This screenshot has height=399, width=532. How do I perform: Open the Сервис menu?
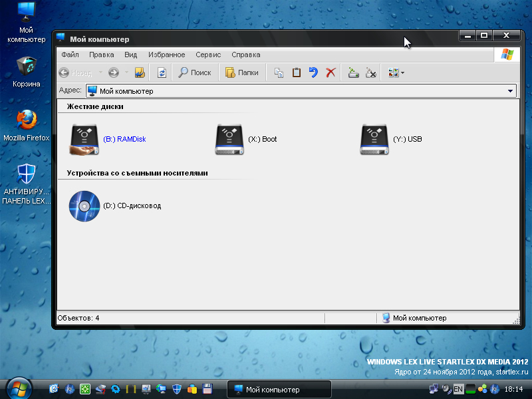coord(208,55)
